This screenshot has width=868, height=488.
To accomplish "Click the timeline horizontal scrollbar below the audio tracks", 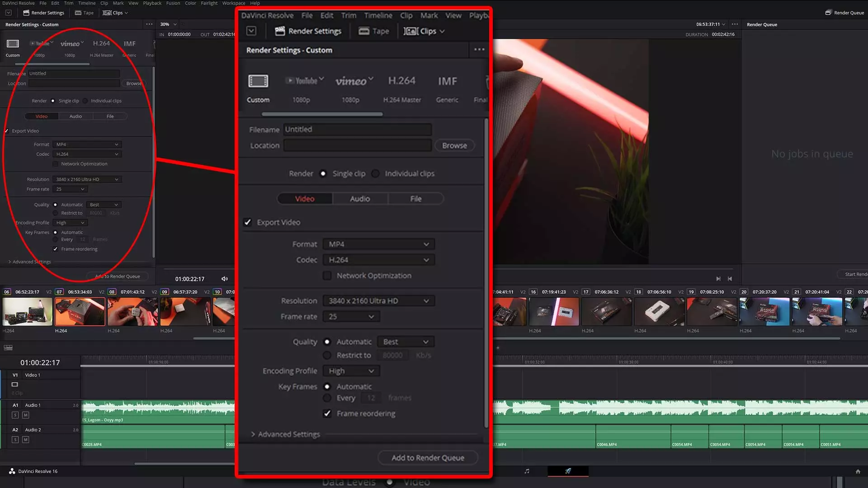I will click(184, 464).
